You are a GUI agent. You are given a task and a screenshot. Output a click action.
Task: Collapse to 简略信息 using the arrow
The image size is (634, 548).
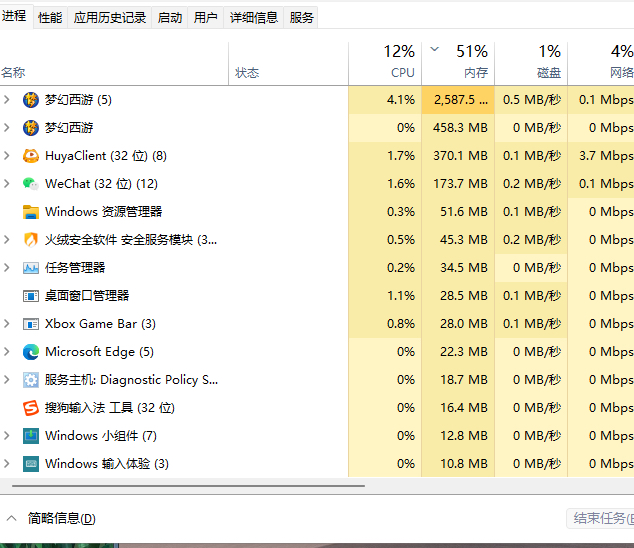click(12, 518)
